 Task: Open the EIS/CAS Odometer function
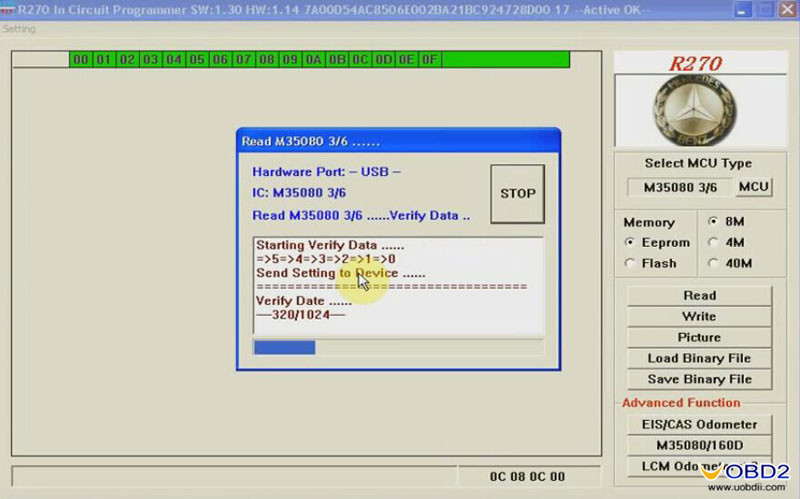click(x=699, y=425)
